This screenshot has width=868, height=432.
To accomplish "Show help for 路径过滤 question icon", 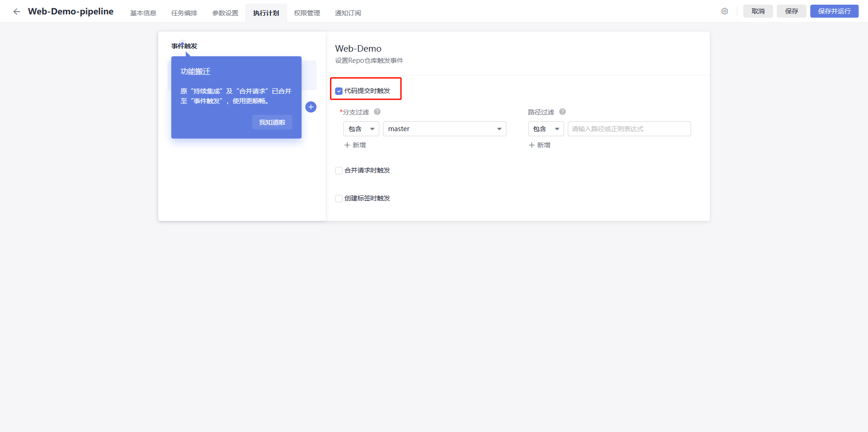I will tap(563, 112).
